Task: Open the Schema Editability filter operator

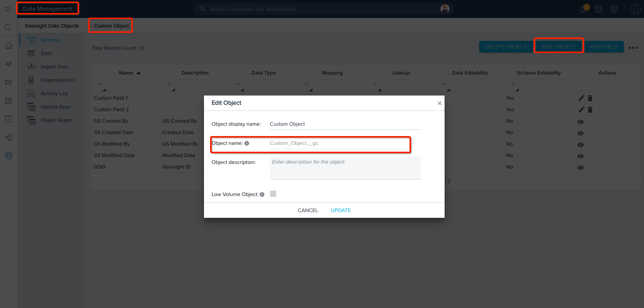Action: 513,84
